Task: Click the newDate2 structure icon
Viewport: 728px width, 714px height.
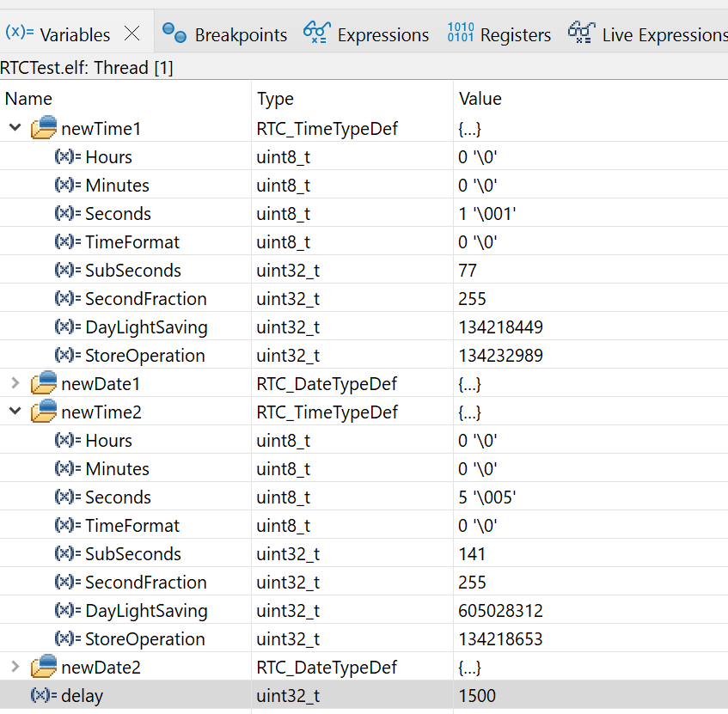Action: tap(43, 667)
